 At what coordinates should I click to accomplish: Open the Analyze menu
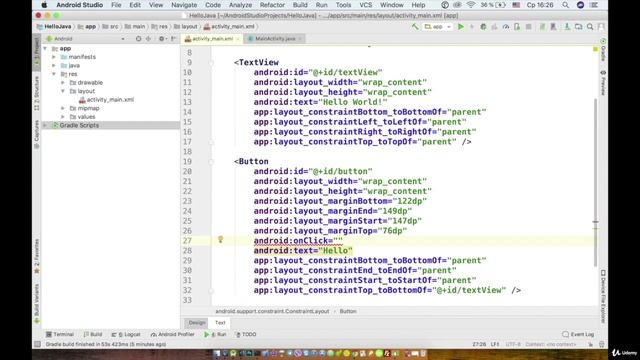pyautogui.click(x=240, y=5)
